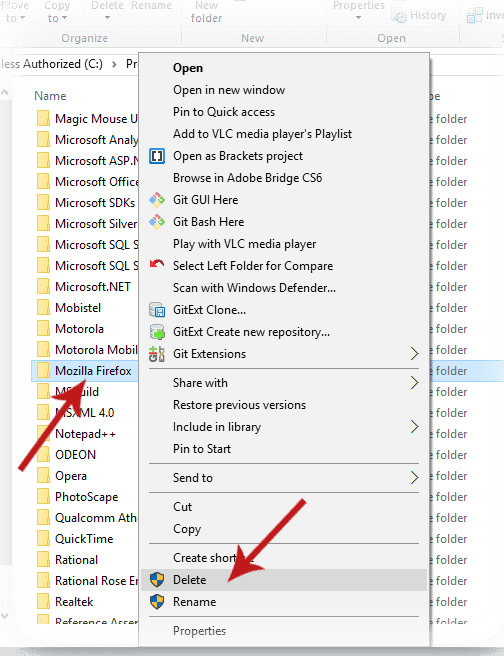Select Delete in context menu
The image size is (504, 656).
point(284,580)
